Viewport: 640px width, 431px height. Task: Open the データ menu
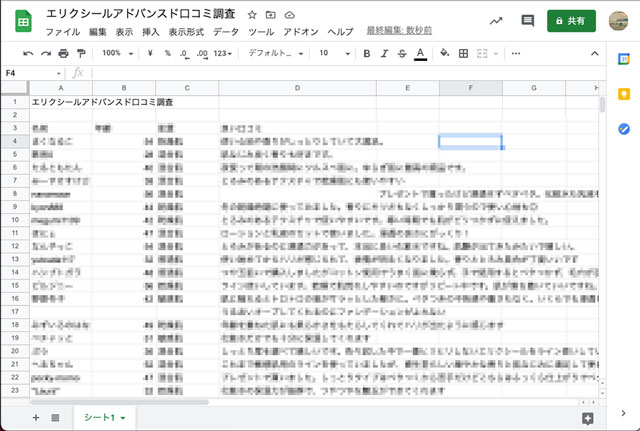tap(226, 31)
